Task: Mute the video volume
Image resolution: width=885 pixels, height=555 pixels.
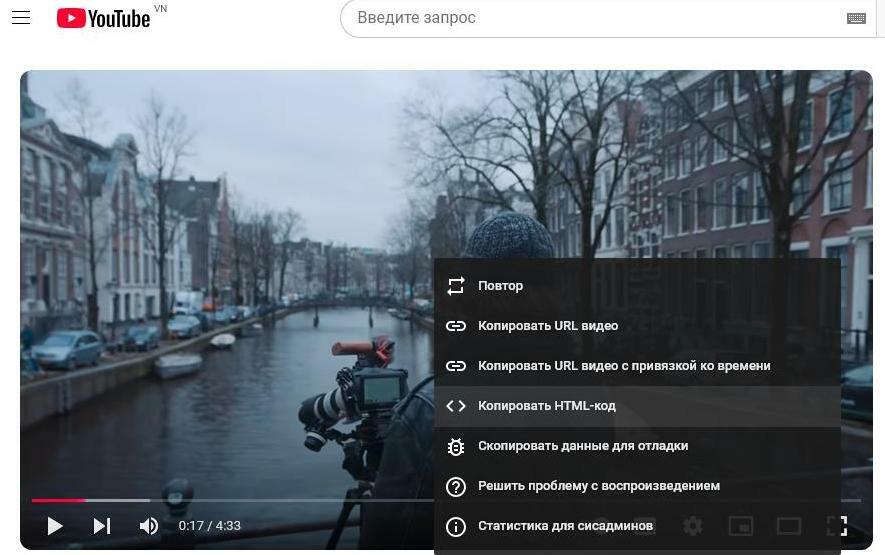Action: (x=149, y=526)
